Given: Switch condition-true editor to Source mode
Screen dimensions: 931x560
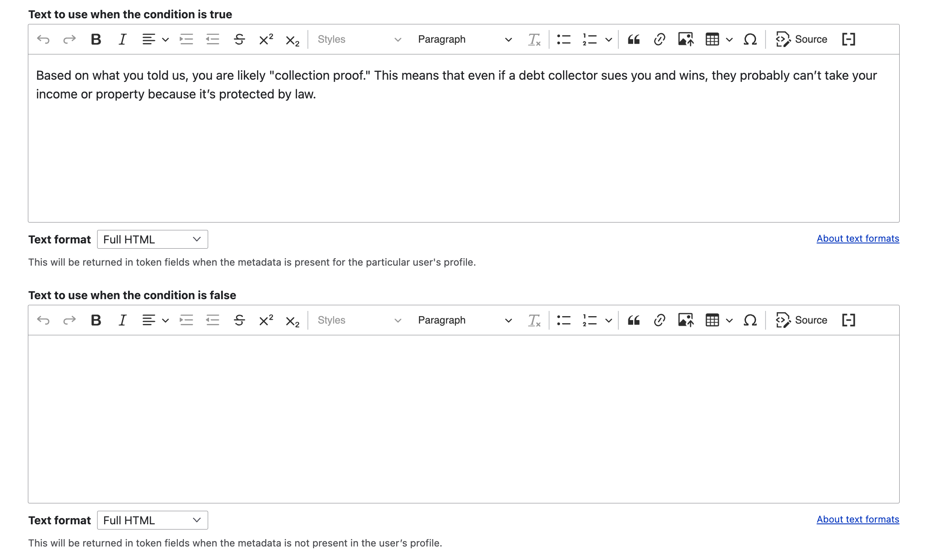Looking at the screenshot, I should [x=801, y=40].
